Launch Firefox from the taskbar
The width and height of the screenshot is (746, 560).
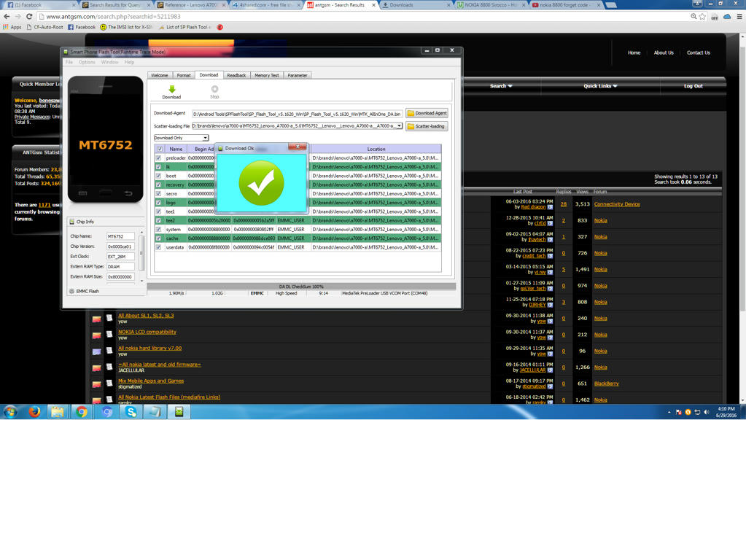(34, 412)
